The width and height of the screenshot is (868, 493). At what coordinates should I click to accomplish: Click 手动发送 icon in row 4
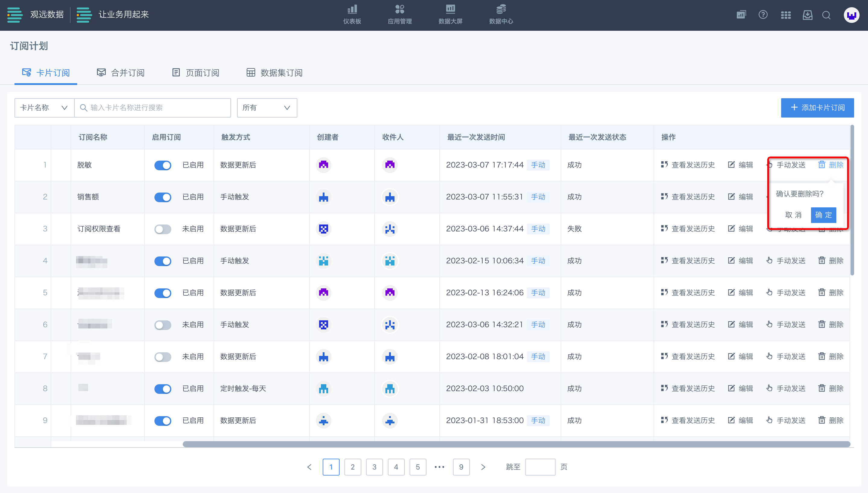pyautogui.click(x=769, y=260)
